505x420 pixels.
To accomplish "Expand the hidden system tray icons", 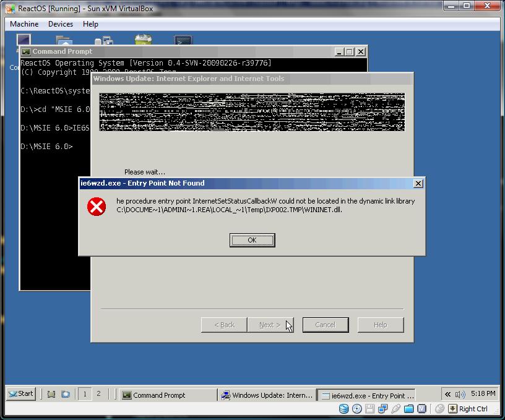I will pyautogui.click(x=447, y=394).
